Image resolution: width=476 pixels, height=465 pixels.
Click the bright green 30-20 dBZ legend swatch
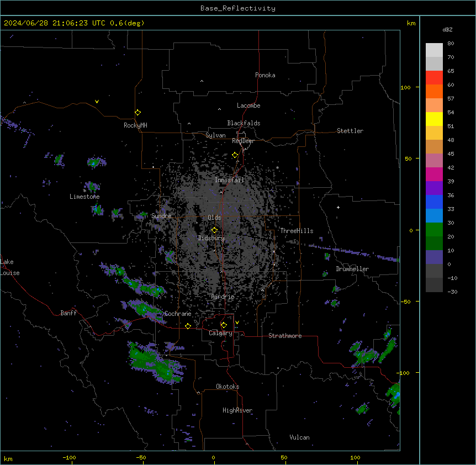click(434, 230)
